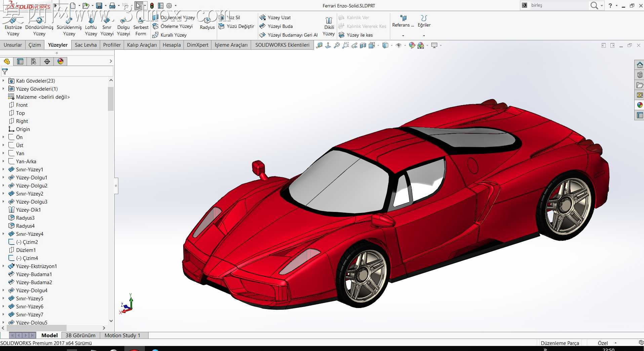
Task: Click Apply Scene icon in view toolbar
Action: click(x=421, y=45)
